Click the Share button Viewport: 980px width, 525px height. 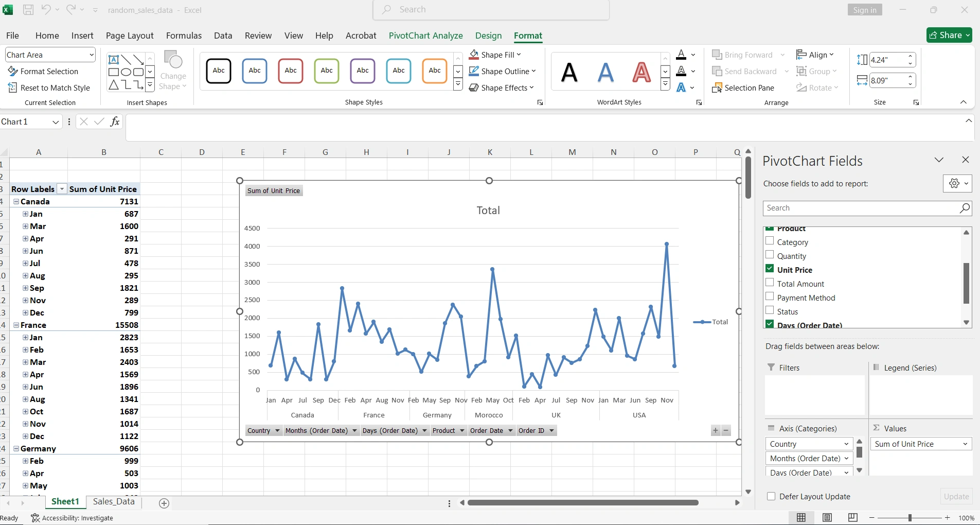949,35
